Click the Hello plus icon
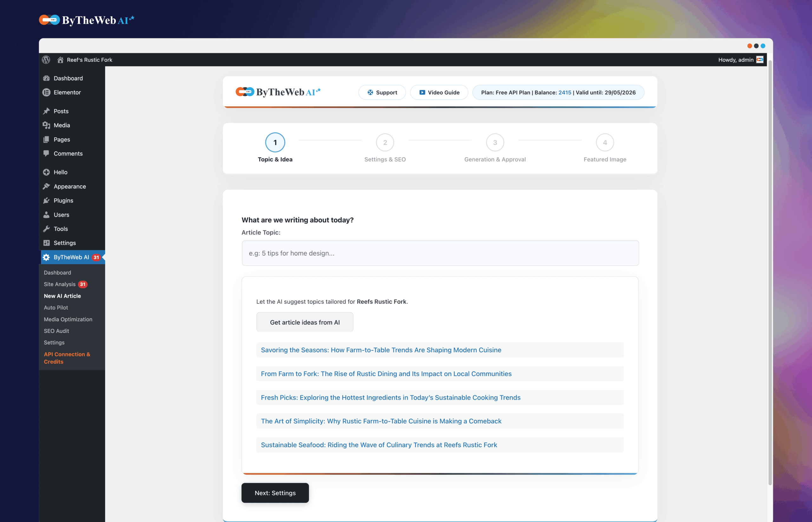Viewport: 812px width, 522px height. click(x=46, y=172)
